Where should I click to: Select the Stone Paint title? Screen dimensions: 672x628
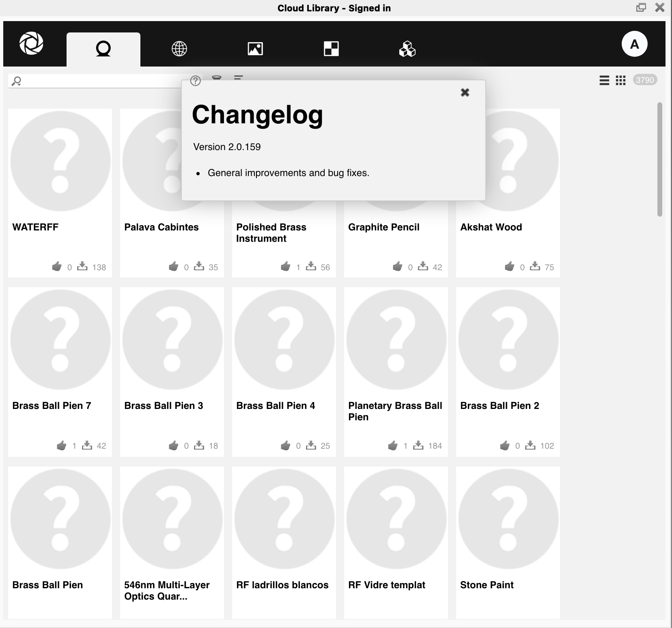[487, 585]
